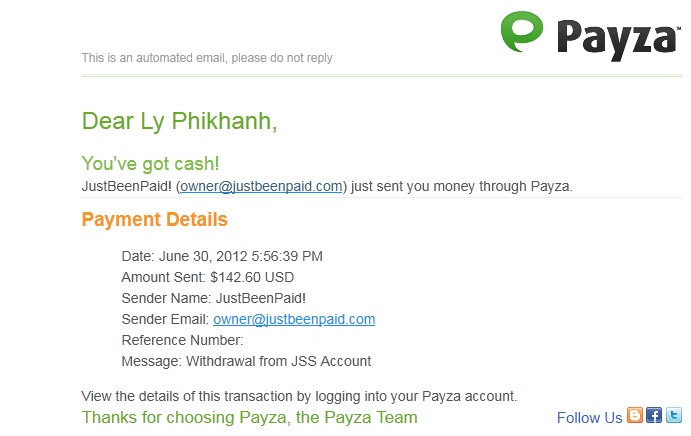The width and height of the screenshot is (691, 436).
Task: Click the "Payment Details" heading
Action: [x=155, y=219]
